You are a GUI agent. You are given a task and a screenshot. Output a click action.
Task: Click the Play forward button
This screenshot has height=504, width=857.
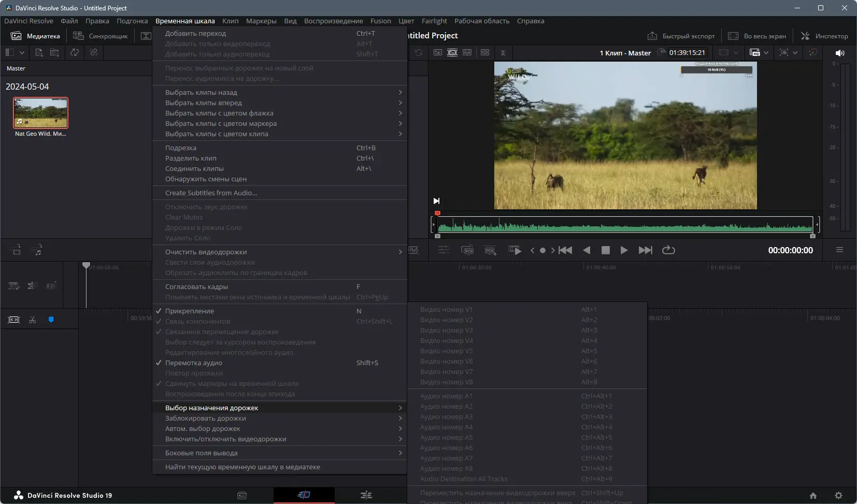tap(624, 250)
